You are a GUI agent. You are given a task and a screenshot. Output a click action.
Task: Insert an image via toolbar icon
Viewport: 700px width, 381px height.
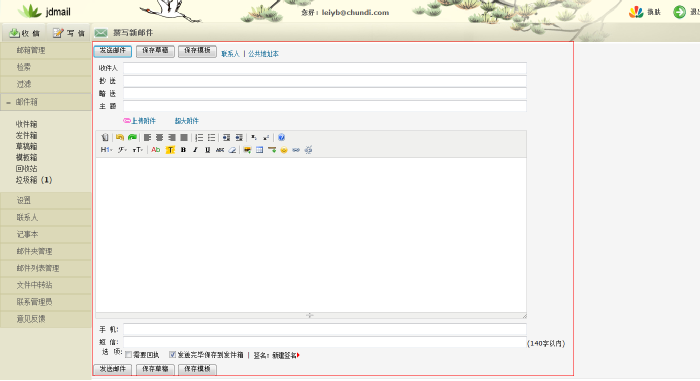pos(247,150)
